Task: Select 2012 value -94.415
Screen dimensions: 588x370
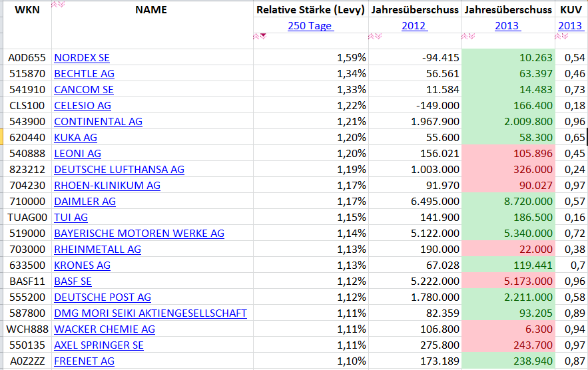Action: (415, 58)
